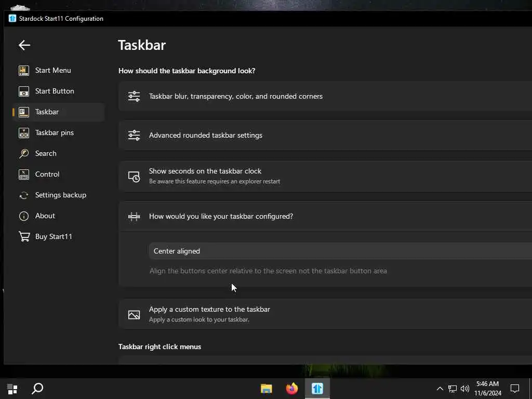This screenshot has width=532, height=399.
Task: Open the volume speaker icon in tray
Action: (x=465, y=389)
